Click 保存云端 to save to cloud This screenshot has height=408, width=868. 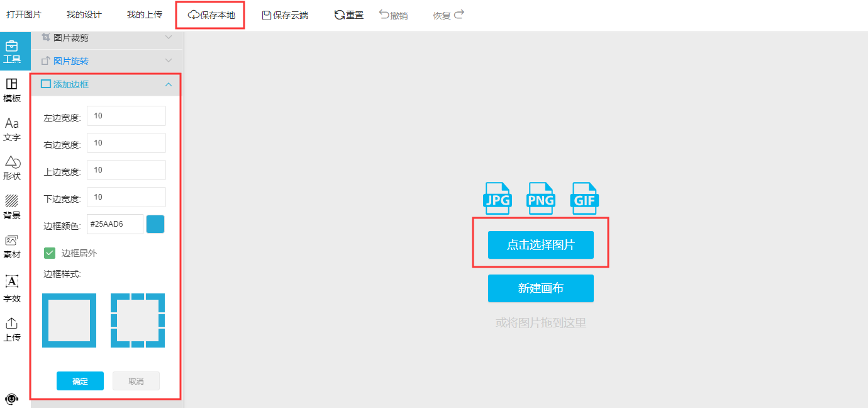coord(285,15)
